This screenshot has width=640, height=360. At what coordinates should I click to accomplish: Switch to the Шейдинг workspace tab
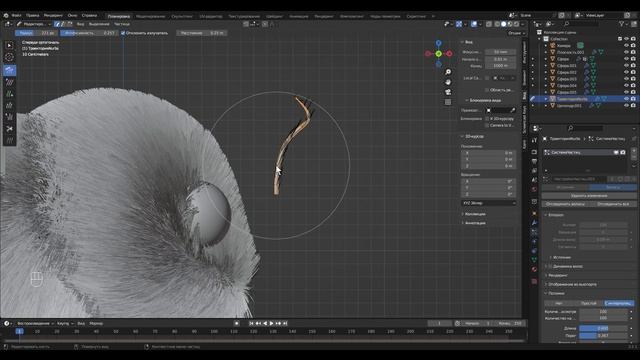(x=274, y=16)
